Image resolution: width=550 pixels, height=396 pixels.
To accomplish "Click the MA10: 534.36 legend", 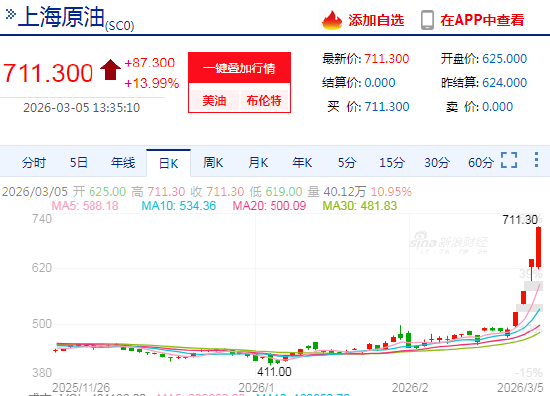I will (179, 206).
